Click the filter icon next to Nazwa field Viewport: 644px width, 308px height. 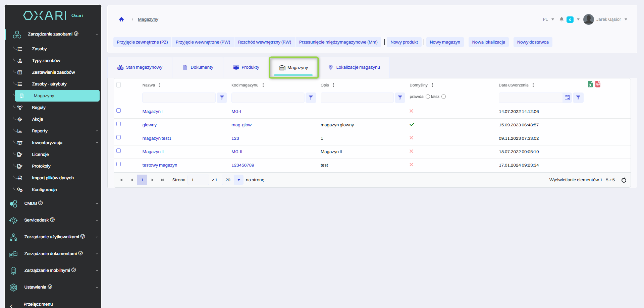click(222, 98)
